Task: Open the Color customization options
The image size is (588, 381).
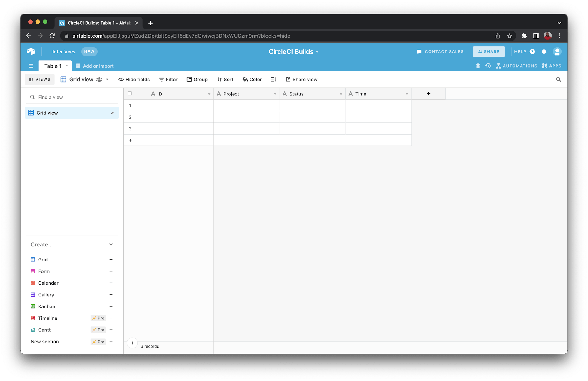Action: (x=252, y=79)
